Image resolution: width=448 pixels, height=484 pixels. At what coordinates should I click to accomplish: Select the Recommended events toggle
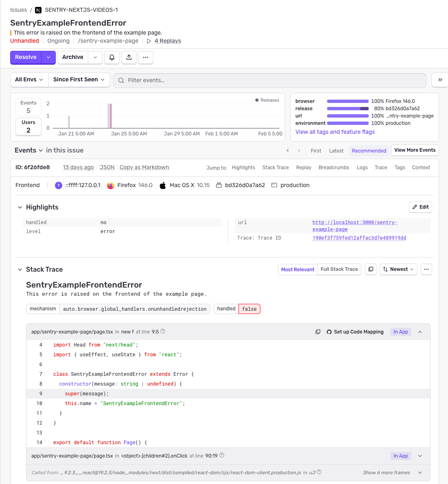[x=369, y=150]
